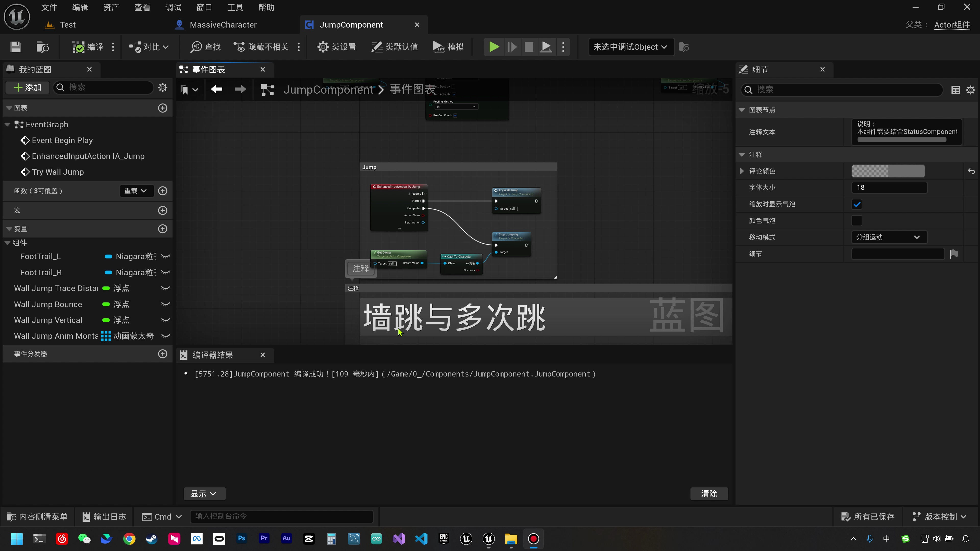The image size is (980, 551).
Task: Toggle Pre Cull Check checkbox on node
Action: point(455,115)
